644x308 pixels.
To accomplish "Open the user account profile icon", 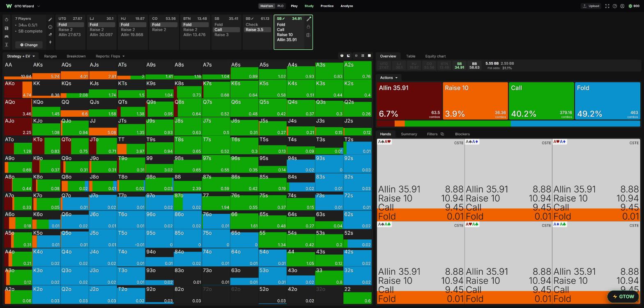I will coord(622,6).
